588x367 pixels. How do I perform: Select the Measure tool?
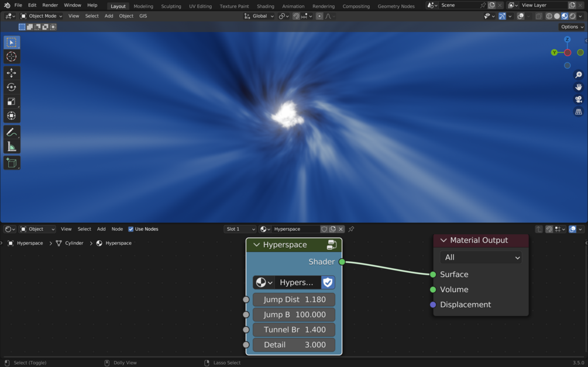(11, 144)
